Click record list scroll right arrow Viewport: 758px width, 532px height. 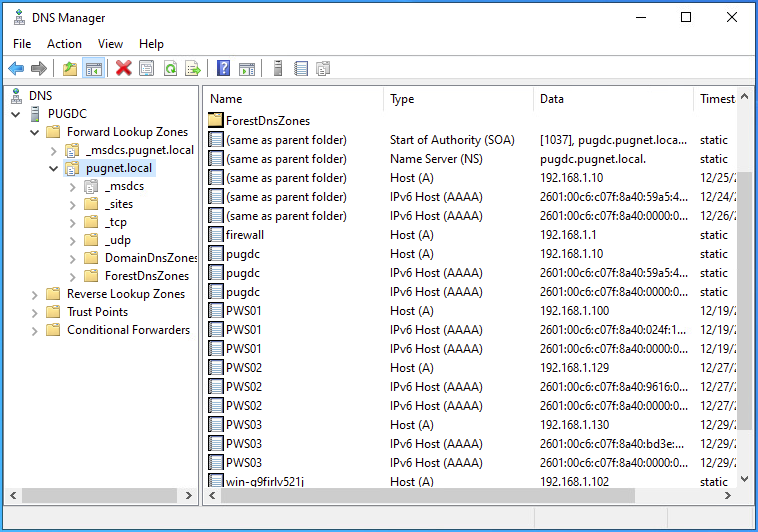[x=728, y=495]
